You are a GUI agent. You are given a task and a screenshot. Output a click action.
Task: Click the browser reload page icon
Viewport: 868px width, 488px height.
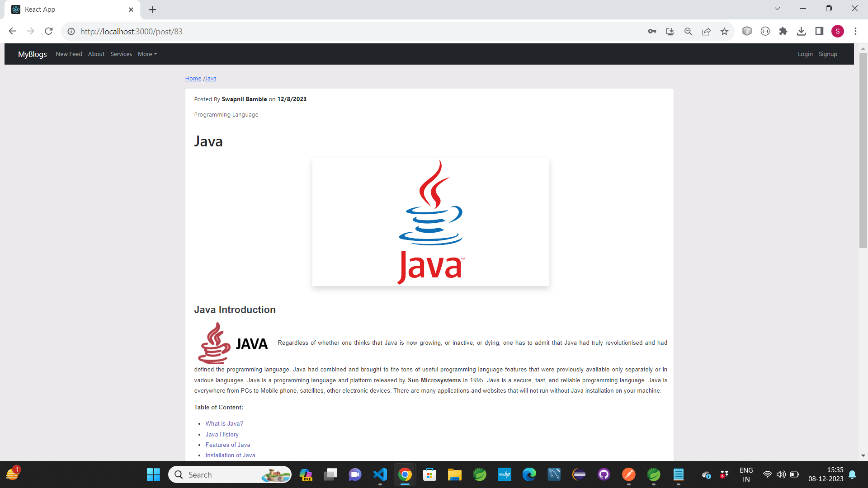pos(49,31)
